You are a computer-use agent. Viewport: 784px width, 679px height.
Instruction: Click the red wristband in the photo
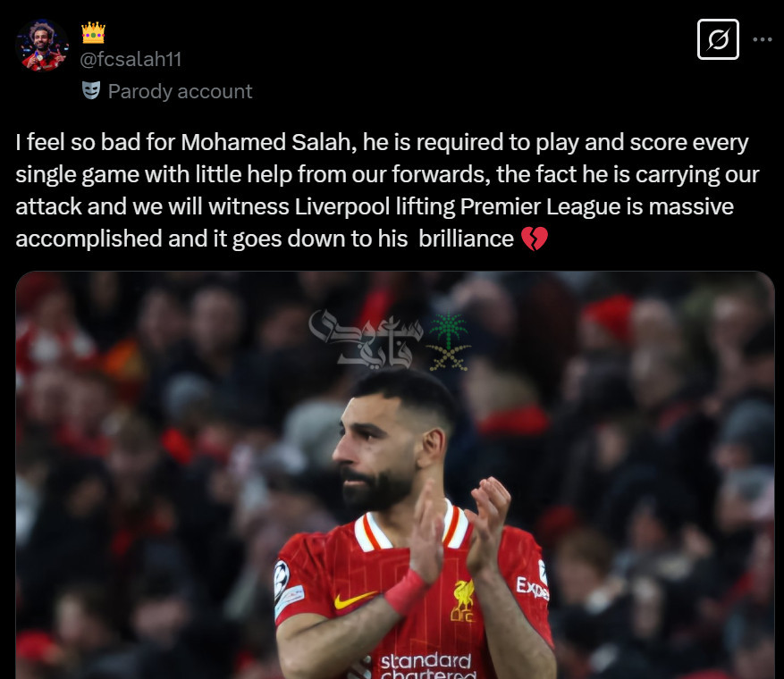coord(406,591)
